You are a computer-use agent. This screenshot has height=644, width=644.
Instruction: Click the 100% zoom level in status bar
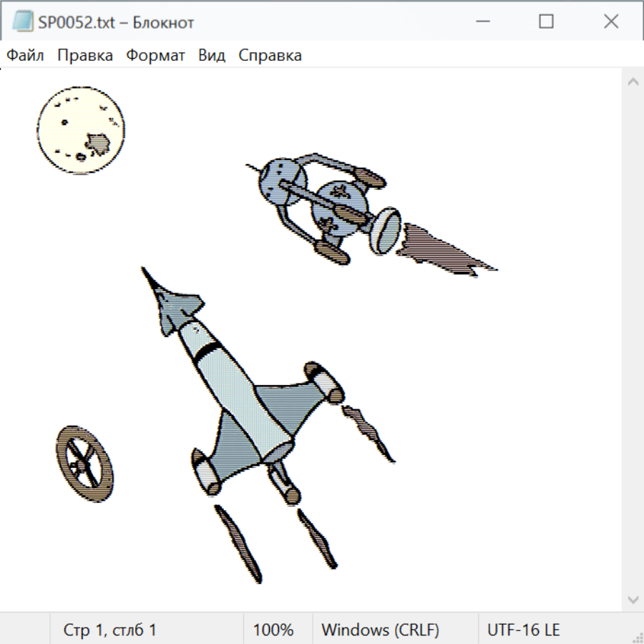273,630
